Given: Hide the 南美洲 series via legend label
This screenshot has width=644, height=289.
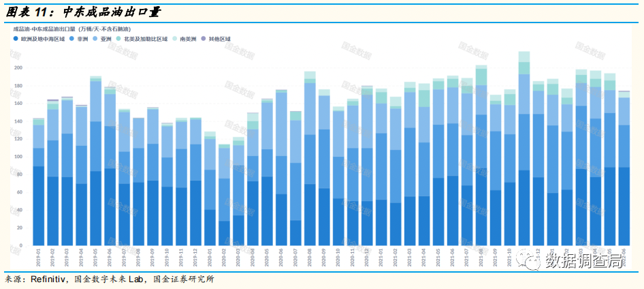Looking at the screenshot, I should (189, 40).
